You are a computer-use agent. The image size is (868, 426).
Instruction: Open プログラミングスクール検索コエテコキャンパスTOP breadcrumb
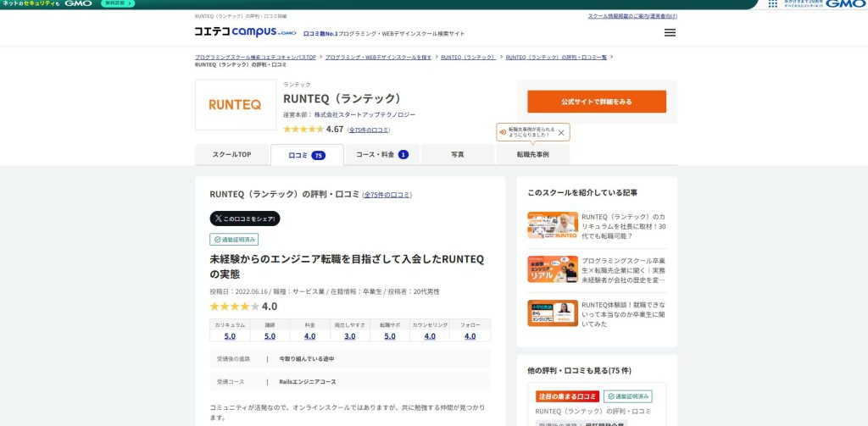click(x=255, y=57)
